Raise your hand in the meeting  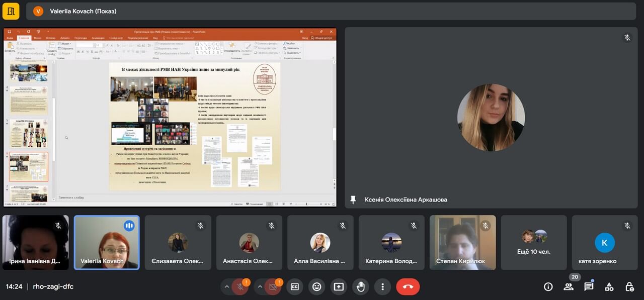(x=361, y=286)
